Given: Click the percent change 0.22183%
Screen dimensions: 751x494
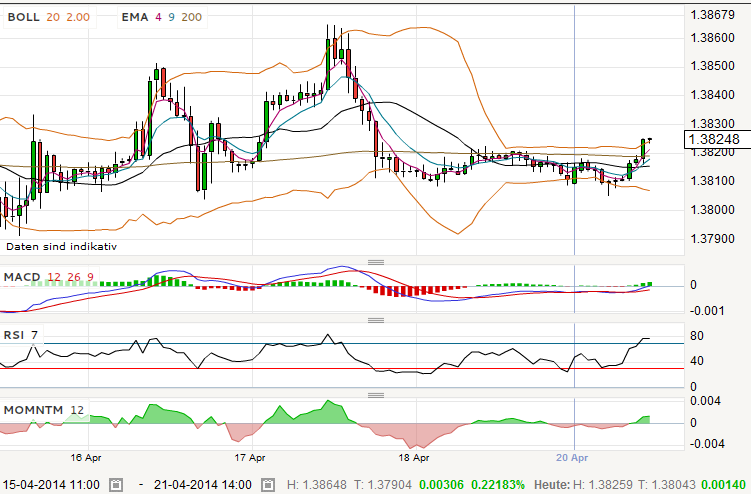Looking at the screenshot, I should click(x=498, y=485).
